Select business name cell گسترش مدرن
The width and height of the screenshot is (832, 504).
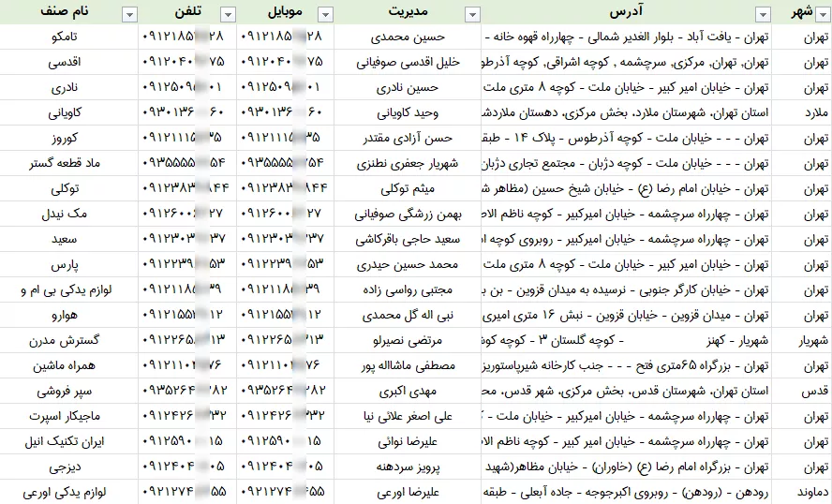[x=69, y=340]
